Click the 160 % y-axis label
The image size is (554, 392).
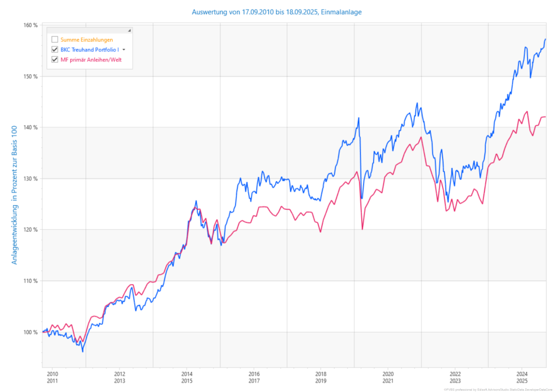pos(31,25)
